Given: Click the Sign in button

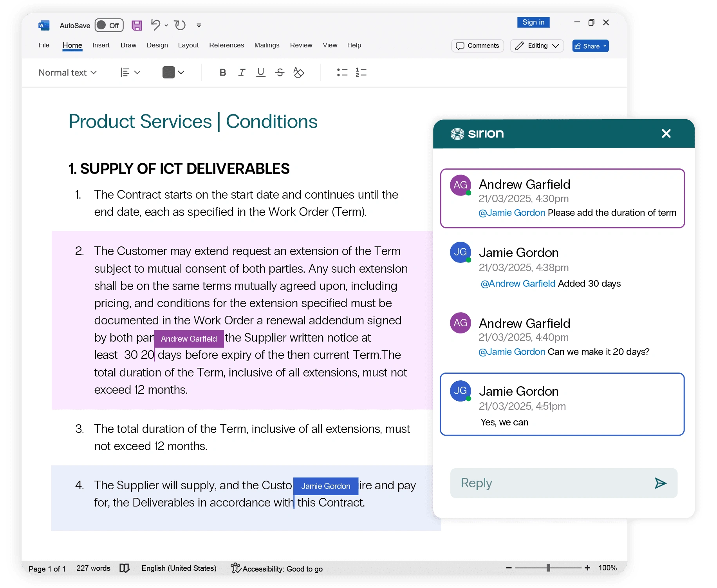Looking at the screenshot, I should [533, 22].
